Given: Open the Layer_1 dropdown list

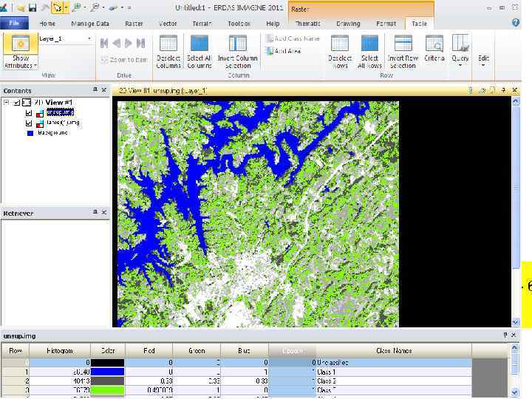Looking at the screenshot, I should tap(89, 38).
